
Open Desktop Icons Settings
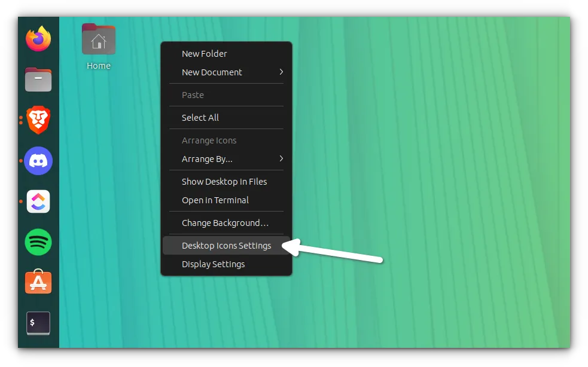pyautogui.click(x=226, y=245)
